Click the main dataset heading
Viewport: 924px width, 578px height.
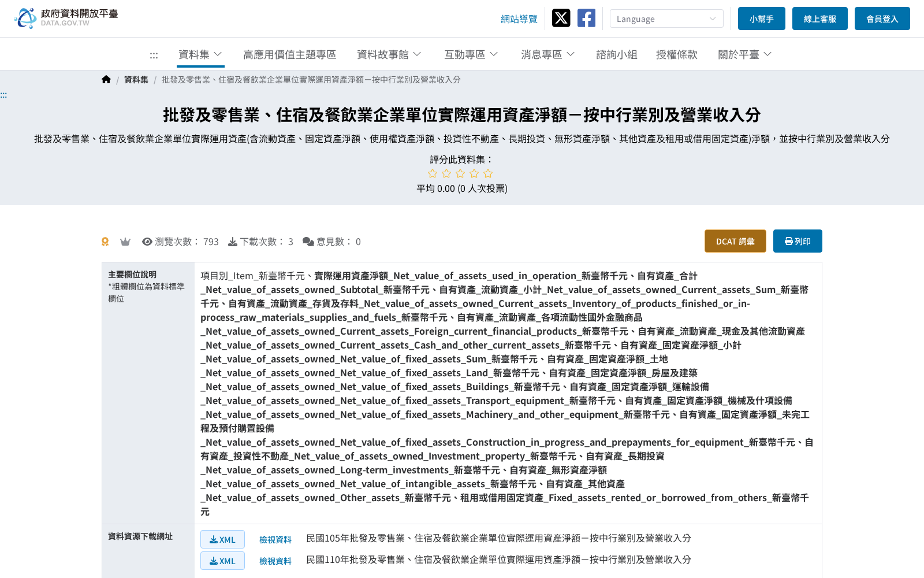coord(462,115)
